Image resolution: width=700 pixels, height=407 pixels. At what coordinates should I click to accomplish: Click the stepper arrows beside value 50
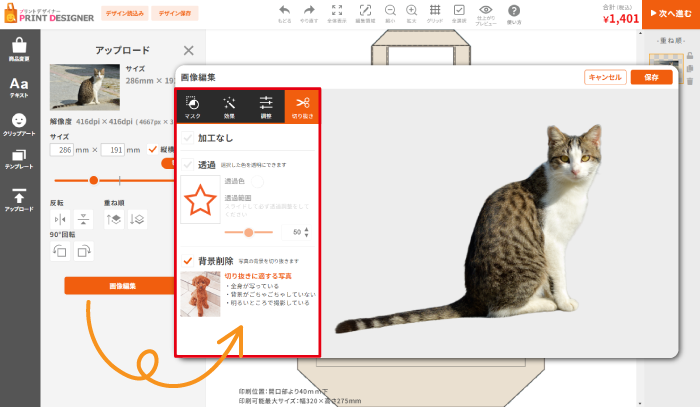coord(305,231)
